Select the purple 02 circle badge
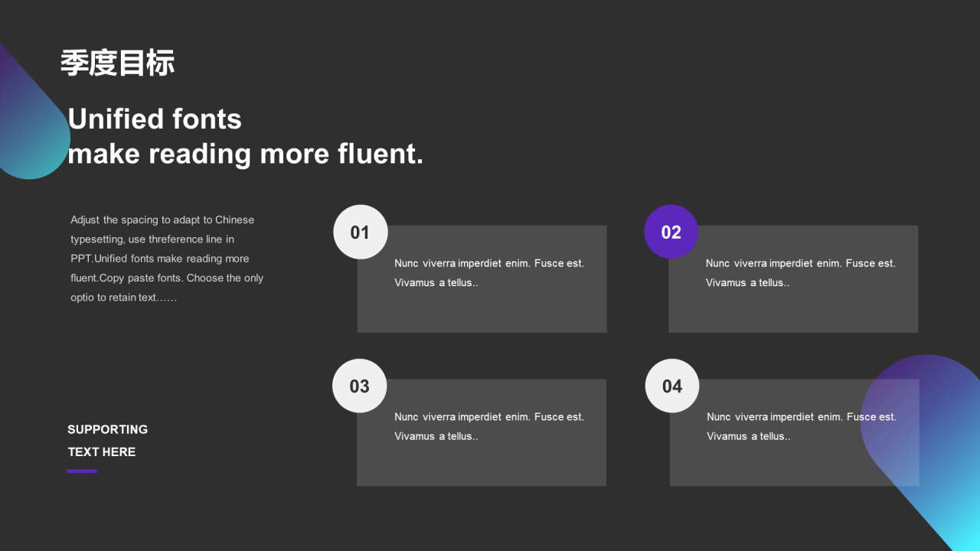Image resolution: width=980 pixels, height=551 pixels. coord(671,232)
